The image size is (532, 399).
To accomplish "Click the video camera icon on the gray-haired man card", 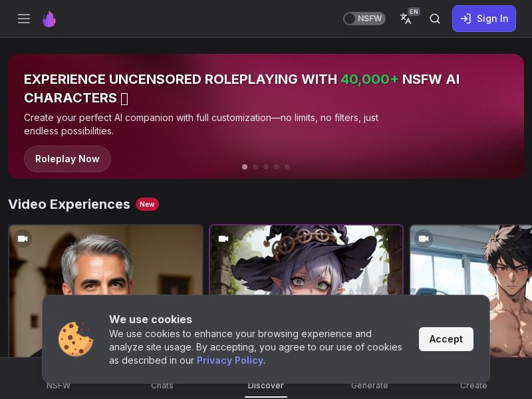I will [x=23, y=239].
